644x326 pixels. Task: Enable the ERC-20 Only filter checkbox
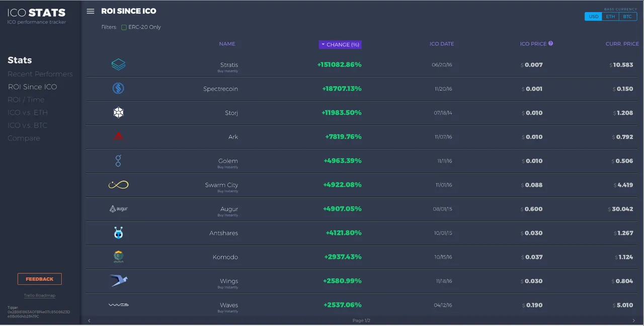(124, 27)
